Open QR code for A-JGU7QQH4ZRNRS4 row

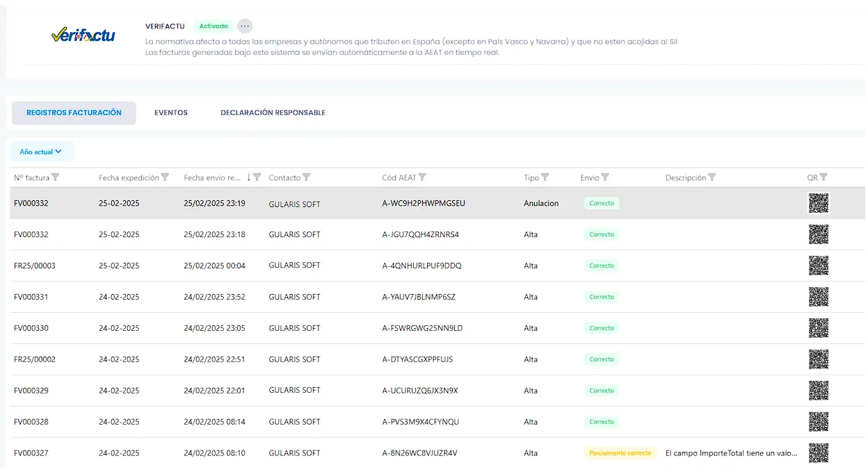point(819,234)
